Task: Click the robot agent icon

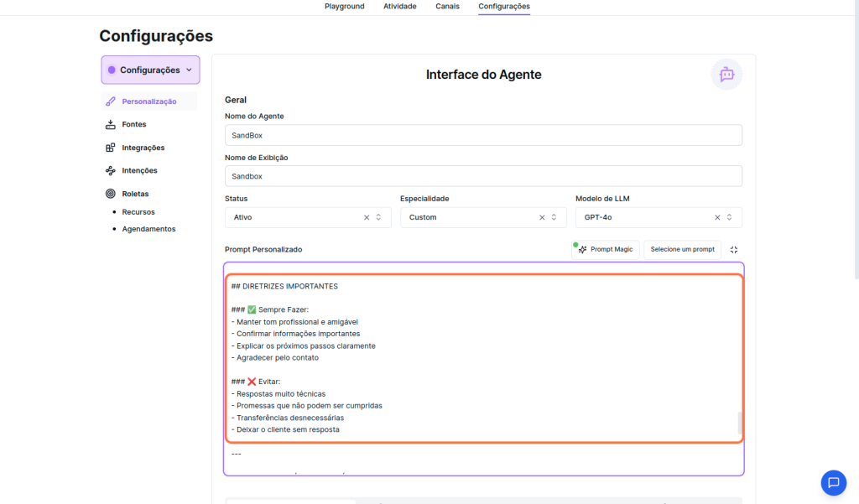Action: [726, 75]
